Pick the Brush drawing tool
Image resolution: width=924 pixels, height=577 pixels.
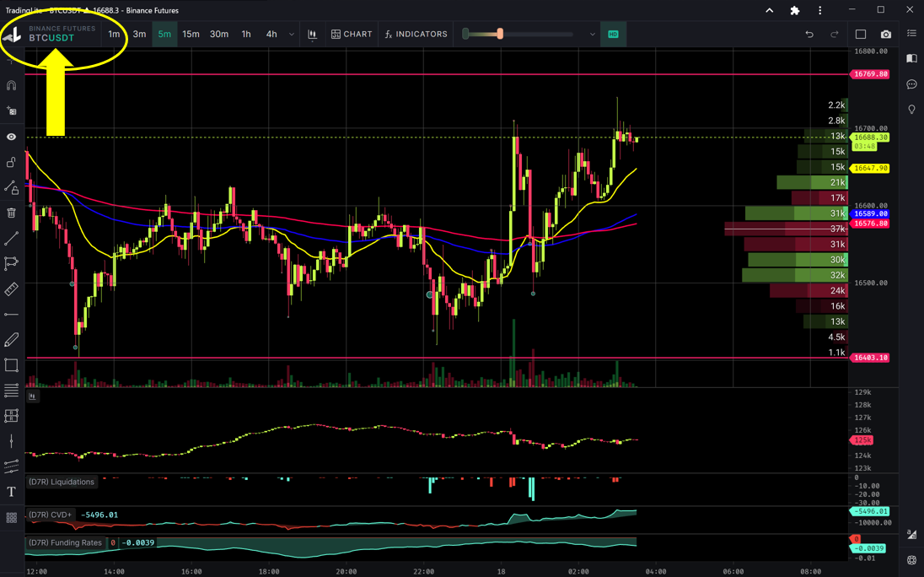11,339
